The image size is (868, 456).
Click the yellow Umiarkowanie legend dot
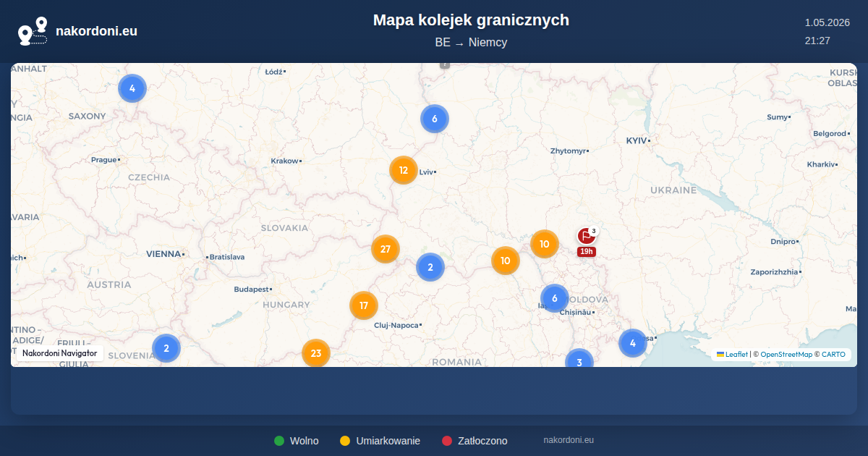point(345,441)
